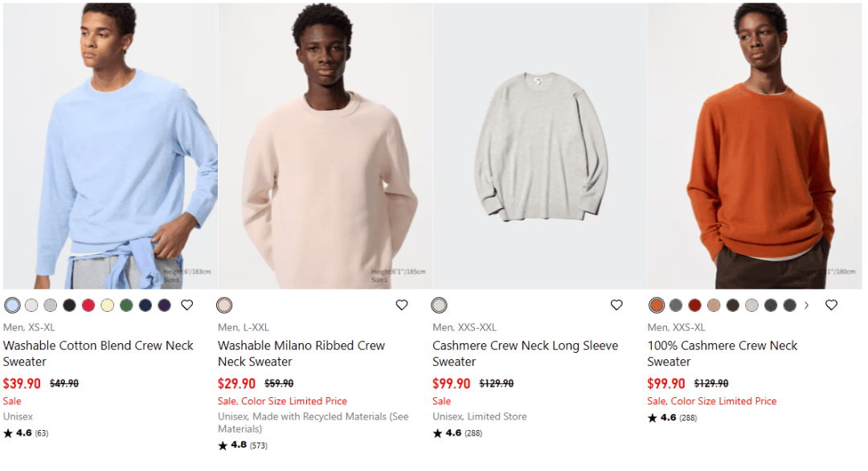868x471 pixels.
Task: Open 100% Cashmere Crew Neck Sweater title
Action: [x=723, y=353]
